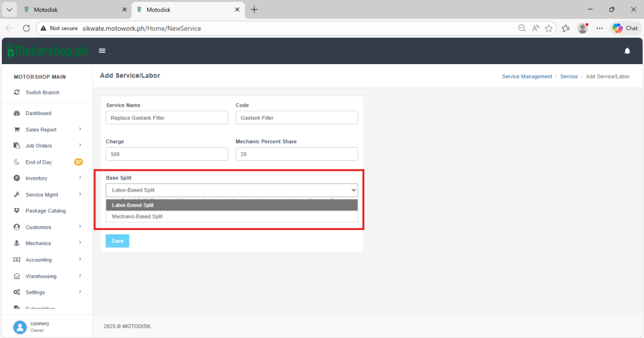644x338 pixels.
Task: Select Mechanic-Based Split option
Action: [x=137, y=216]
